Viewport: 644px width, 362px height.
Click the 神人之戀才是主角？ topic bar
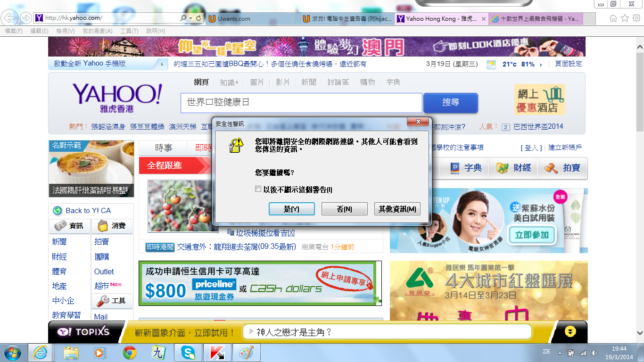(x=387, y=332)
